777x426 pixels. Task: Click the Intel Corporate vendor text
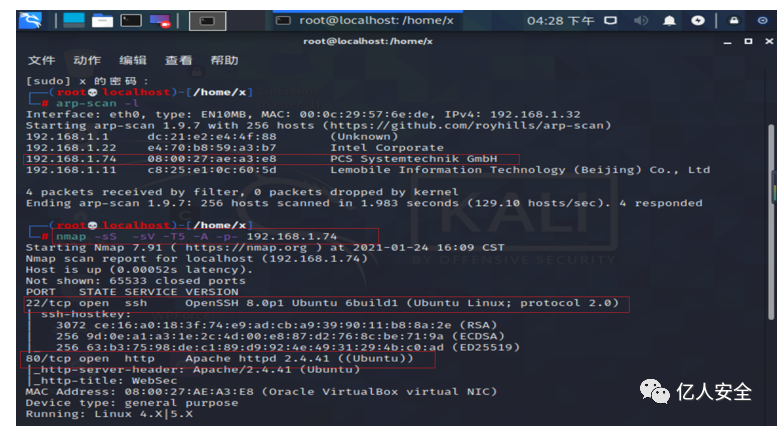[x=387, y=148]
